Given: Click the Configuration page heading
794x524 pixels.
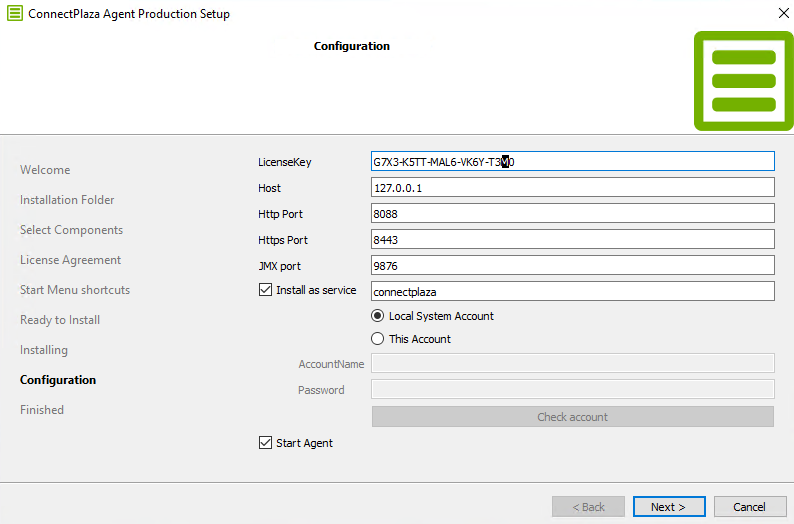Looking at the screenshot, I should pyautogui.click(x=352, y=46).
